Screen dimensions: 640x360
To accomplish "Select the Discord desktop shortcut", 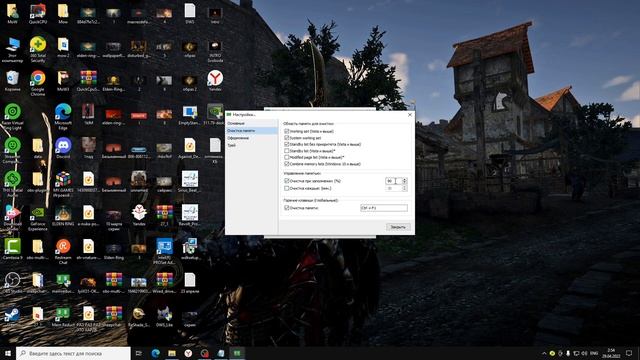I will pyautogui.click(x=63, y=148).
